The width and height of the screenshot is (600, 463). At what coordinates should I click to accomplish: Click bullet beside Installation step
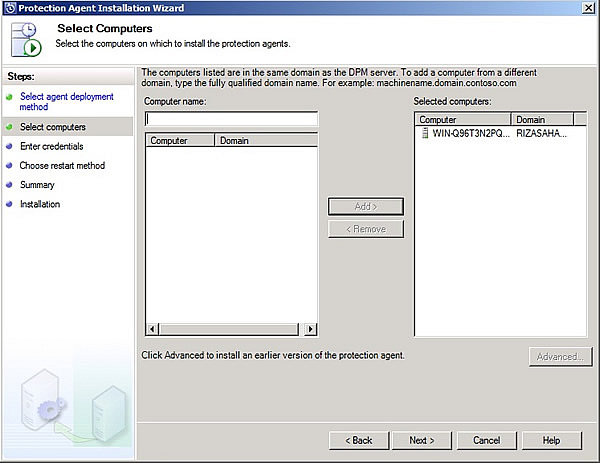coord(9,205)
